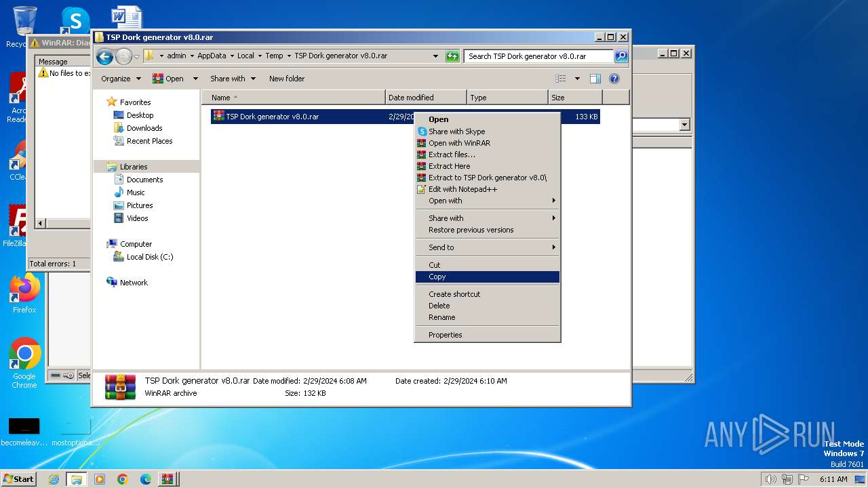The width and height of the screenshot is (868, 488).
Task: Click the Temp breadcrumb in address bar
Action: 274,56
